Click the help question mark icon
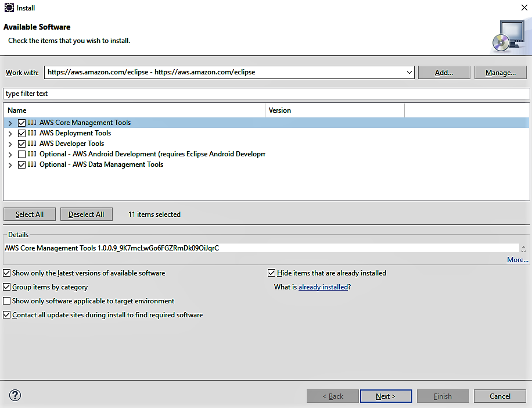Screen dimensions: 532x408 (15, 395)
